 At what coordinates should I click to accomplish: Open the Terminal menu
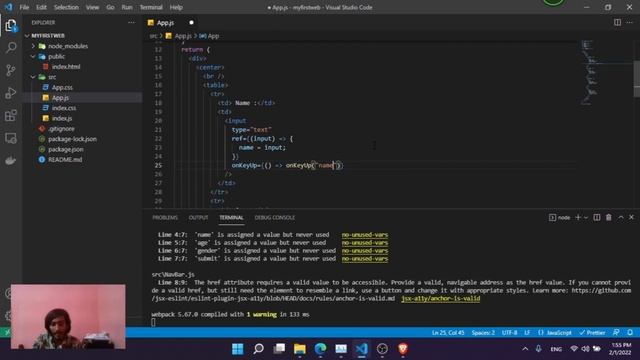[151, 7]
